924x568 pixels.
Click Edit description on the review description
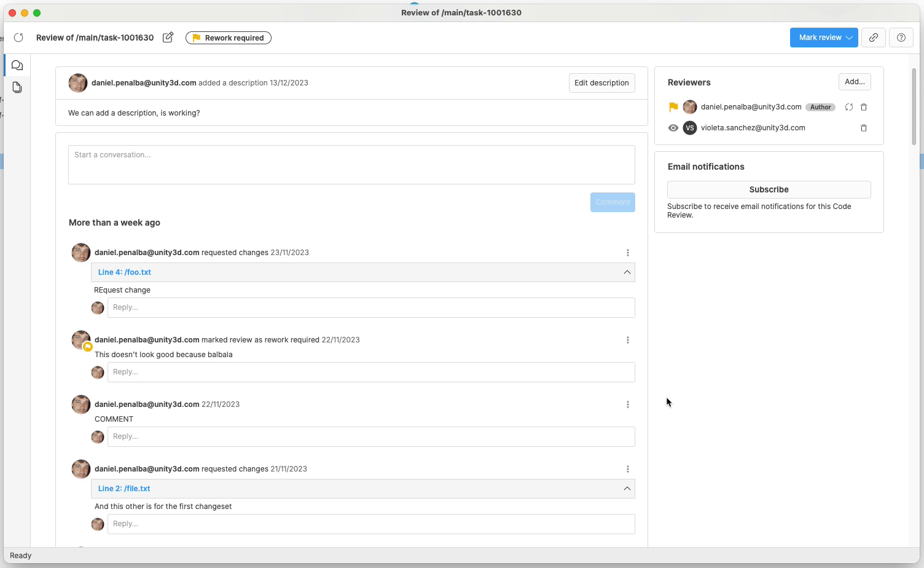(601, 82)
